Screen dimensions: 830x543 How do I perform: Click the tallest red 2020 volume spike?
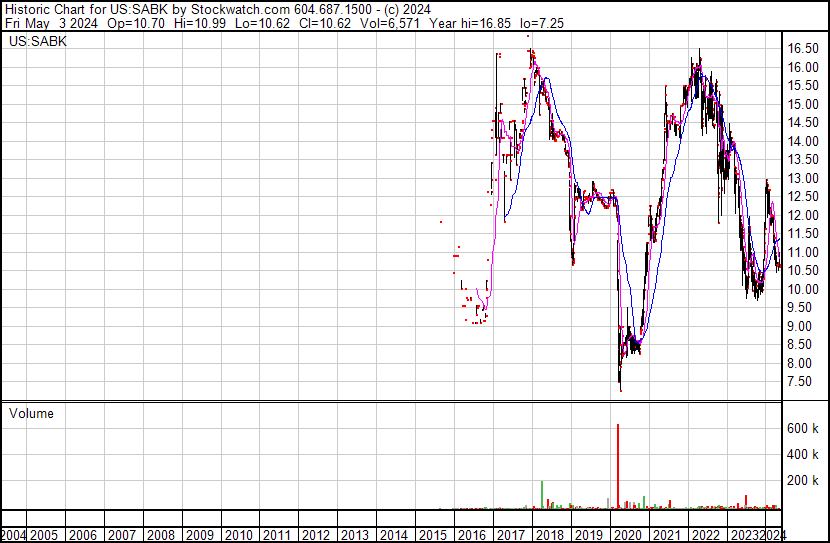[618, 467]
